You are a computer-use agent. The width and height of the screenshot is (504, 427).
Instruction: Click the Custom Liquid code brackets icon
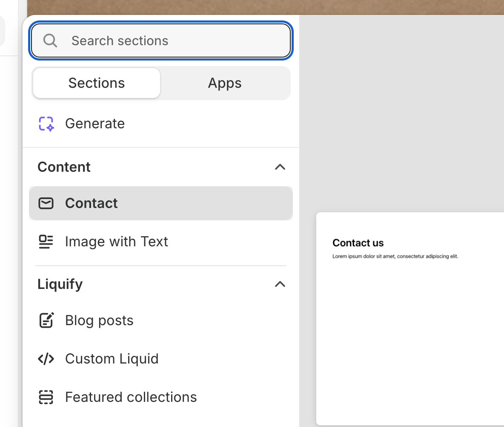[x=46, y=359]
